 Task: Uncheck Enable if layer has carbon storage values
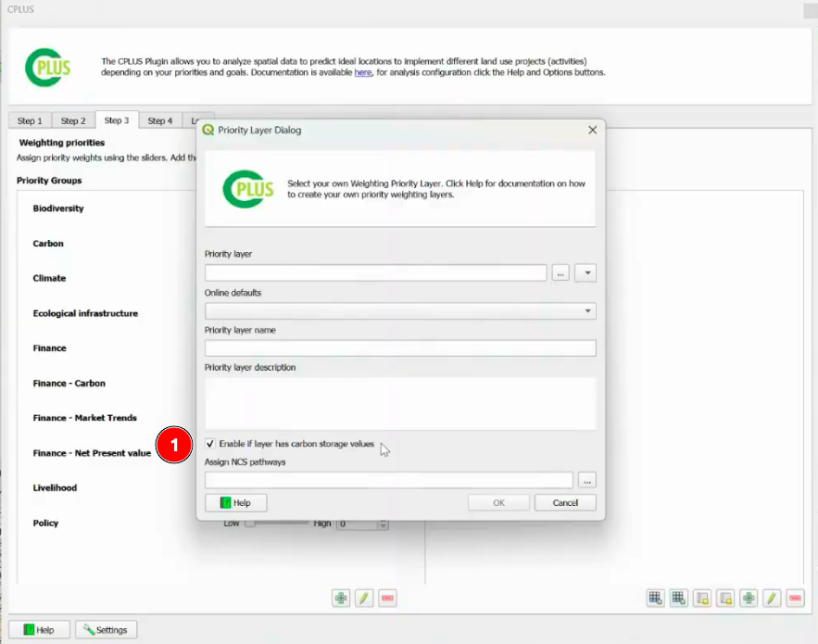[209, 443]
